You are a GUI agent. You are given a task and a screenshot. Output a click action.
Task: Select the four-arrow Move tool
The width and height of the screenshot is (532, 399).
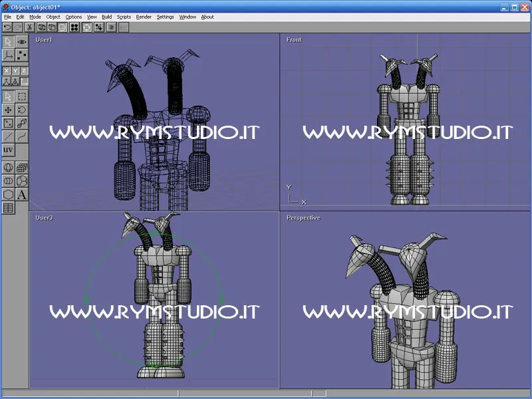click(8, 110)
